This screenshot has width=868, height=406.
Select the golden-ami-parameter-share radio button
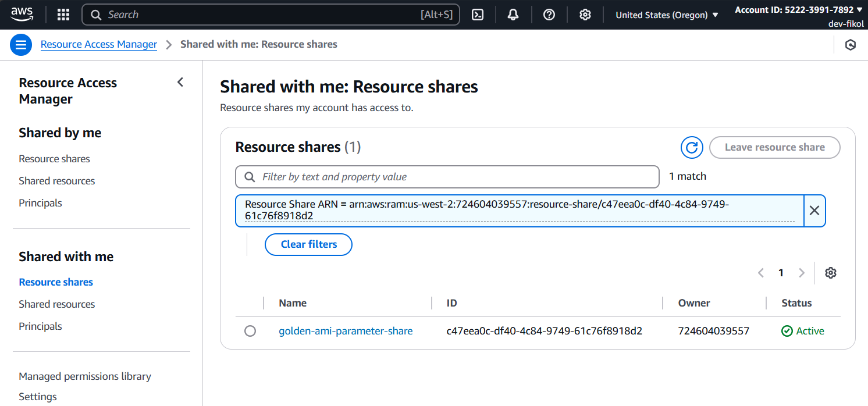[x=250, y=331]
